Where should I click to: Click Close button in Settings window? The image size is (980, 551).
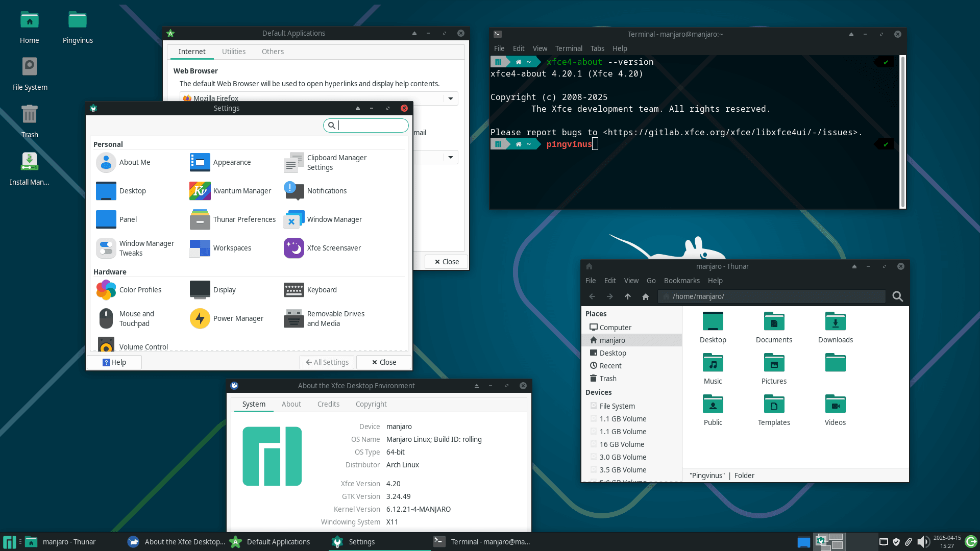pos(384,362)
